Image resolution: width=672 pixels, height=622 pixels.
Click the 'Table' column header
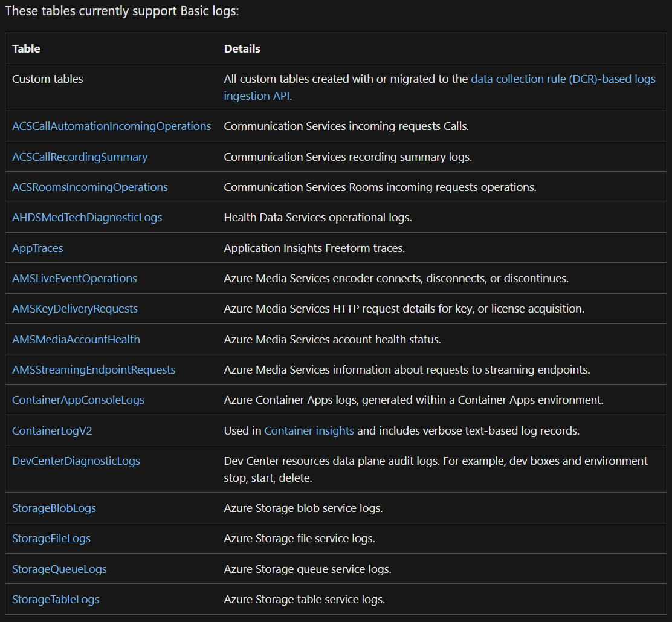pyautogui.click(x=26, y=49)
